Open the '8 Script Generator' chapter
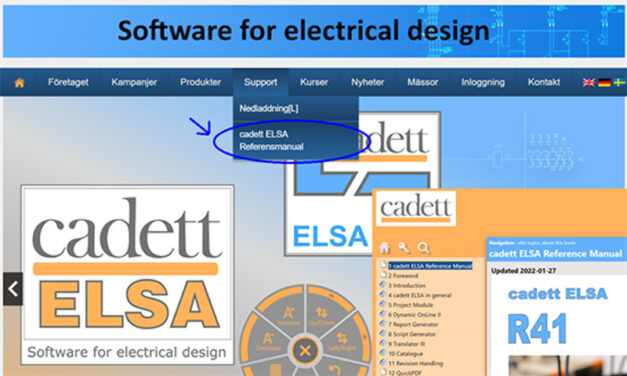Viewport: 627px width, 376px height. click(x=412, y=334)
